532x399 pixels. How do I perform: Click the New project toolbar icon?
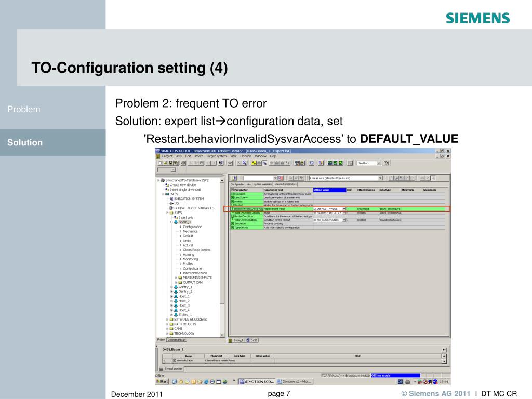[x=161, y=163]
